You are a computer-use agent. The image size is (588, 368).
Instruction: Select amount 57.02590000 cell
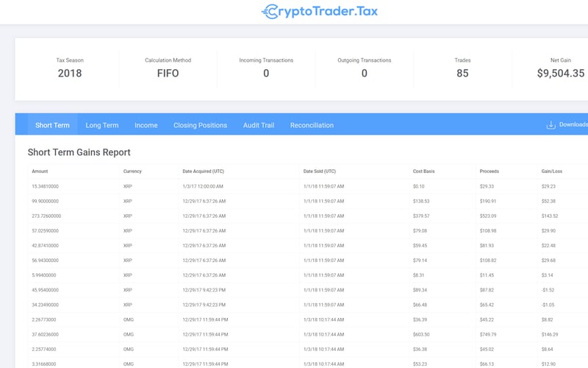click(46, 230)
